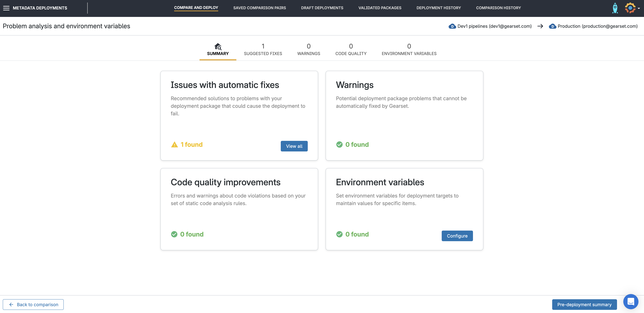Image resolution: width=644 pixels, height=313 pixels.
Task: Click the rocket icon in header
Action: [x=615, y=8]
